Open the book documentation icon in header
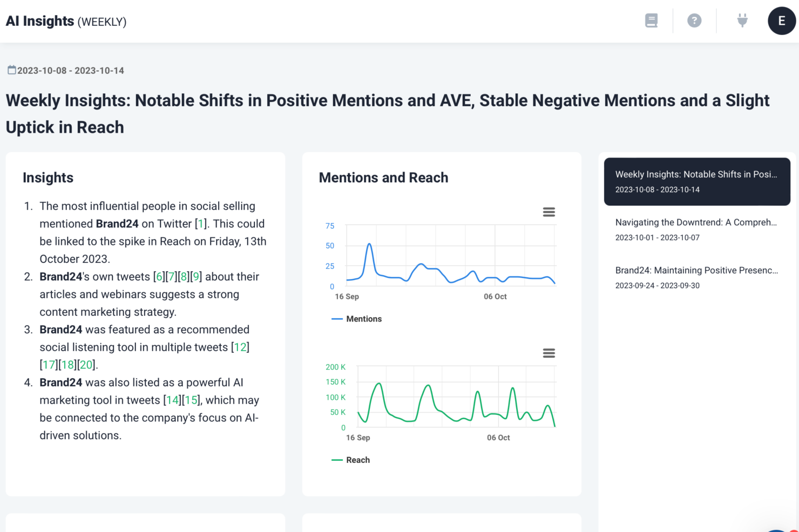The width and height of the screenshot is (799, 532). click(x=651, y=21)
